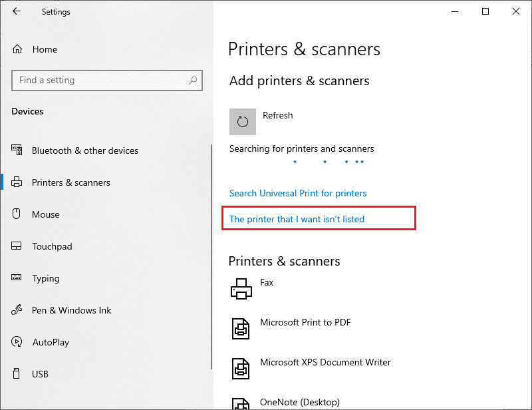The width and height of the screenshot is (532, 410).
Task: Open the Typing settings
Action: pos(46,278)
